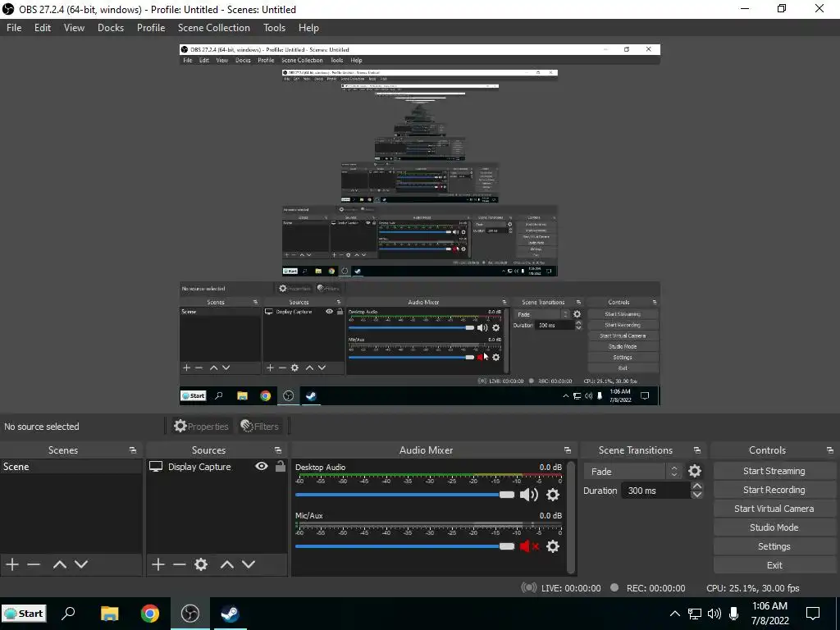Open the Scene Collection menu
The width and height of the screenshot is (840, 630).
coord(214,28)
